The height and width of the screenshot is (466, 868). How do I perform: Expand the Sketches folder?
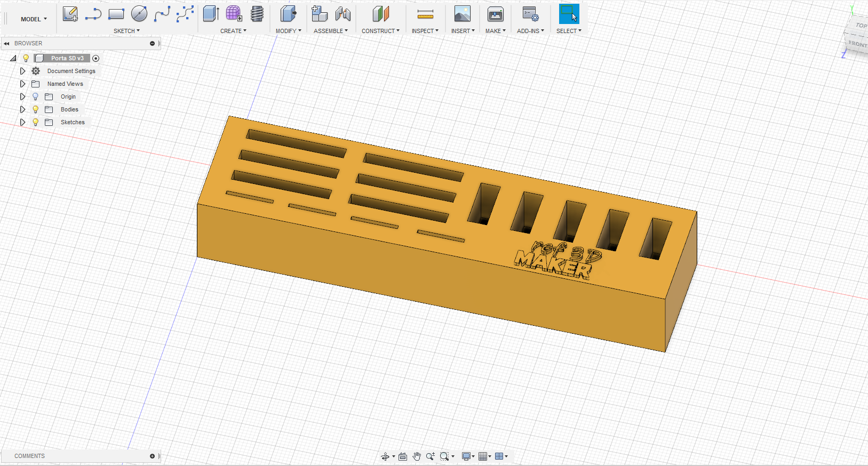22,122
